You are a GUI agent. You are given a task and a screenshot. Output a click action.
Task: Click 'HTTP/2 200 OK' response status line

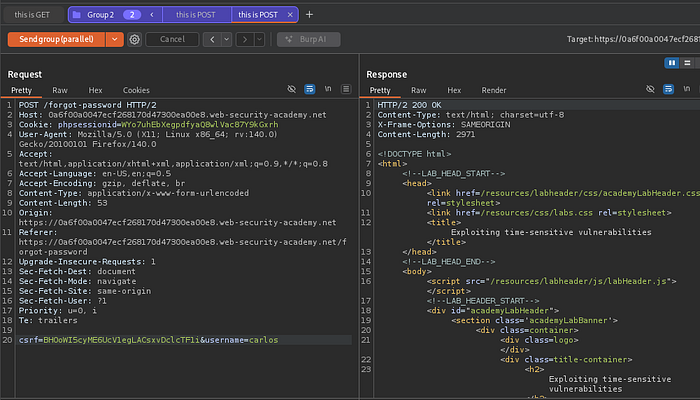coord(409,105)
